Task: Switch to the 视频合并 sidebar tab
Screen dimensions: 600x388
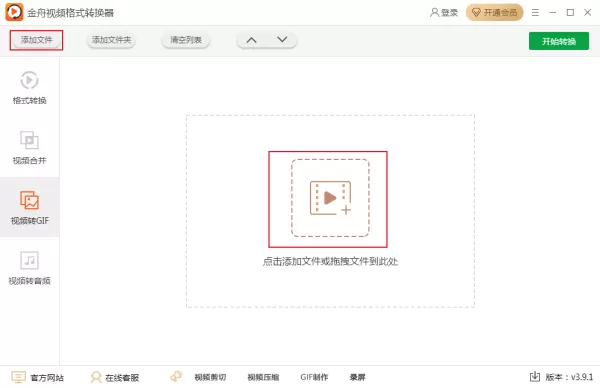Action: coord(29,147)
